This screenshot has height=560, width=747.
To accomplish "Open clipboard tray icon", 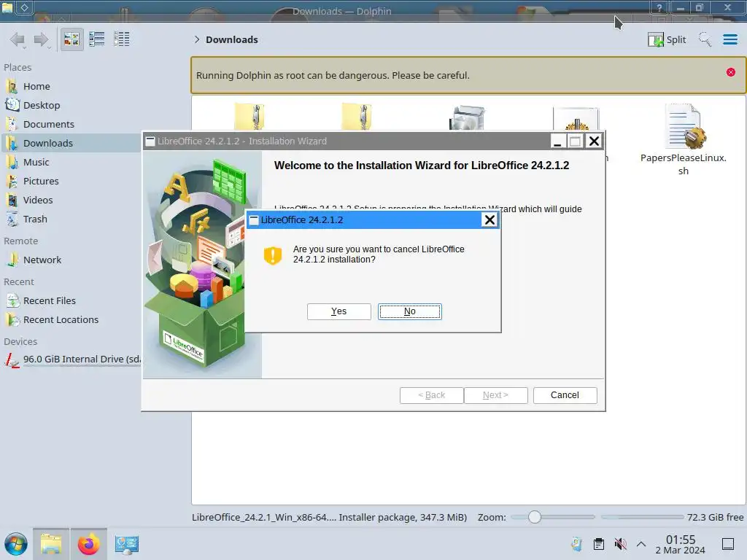I will [599, 544].
